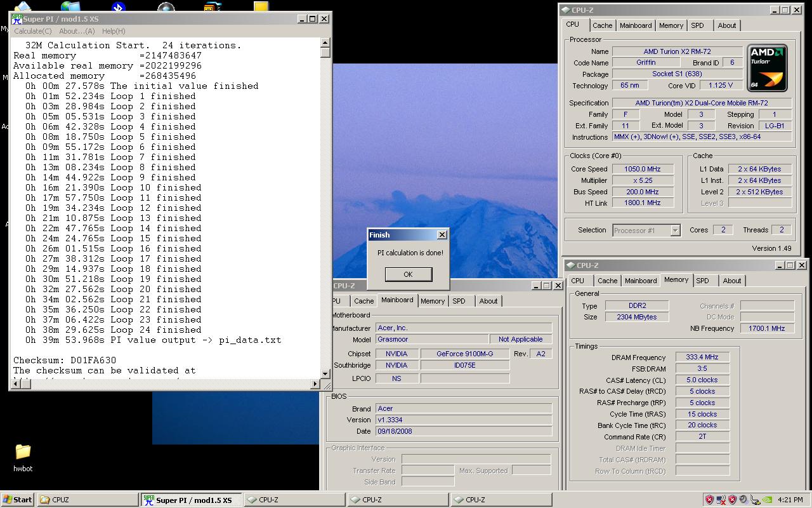Click the DRAM Frequency value 333.4 MHz

click(x=702, y=358)
